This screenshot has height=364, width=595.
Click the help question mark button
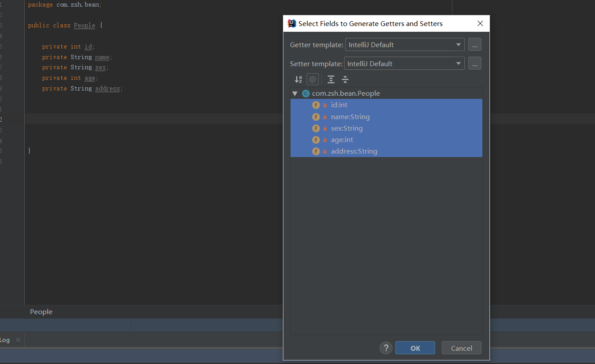coord(386,348)
